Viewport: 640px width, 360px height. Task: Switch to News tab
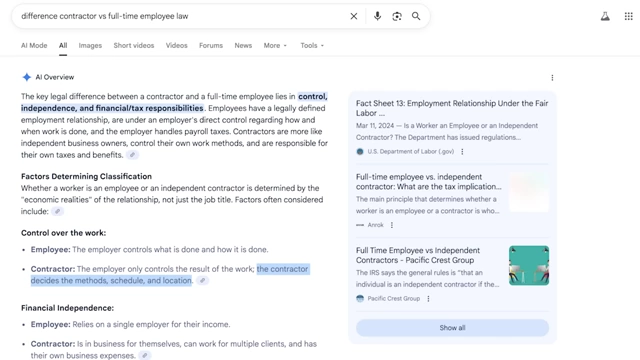pyautogui.click(x=243, y=46)
